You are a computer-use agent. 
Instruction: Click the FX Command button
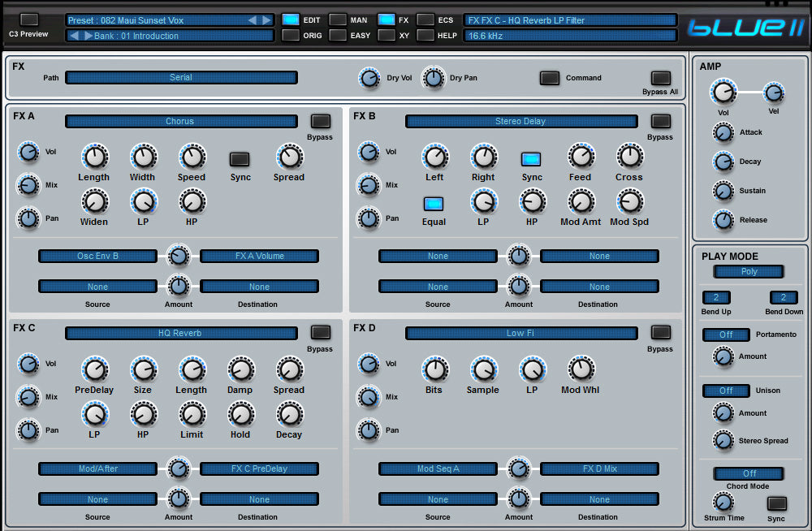coord(550,78)
